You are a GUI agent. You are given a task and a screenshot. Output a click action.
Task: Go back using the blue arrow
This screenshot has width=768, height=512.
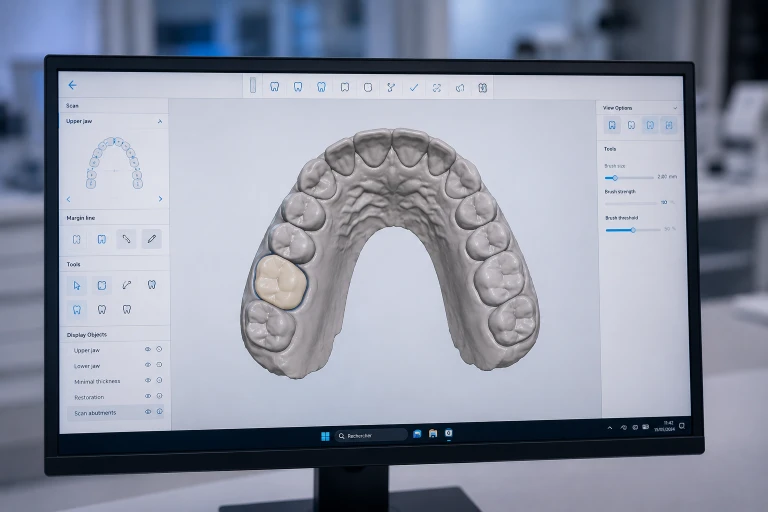pyautogui.click(x=72, y=85)
